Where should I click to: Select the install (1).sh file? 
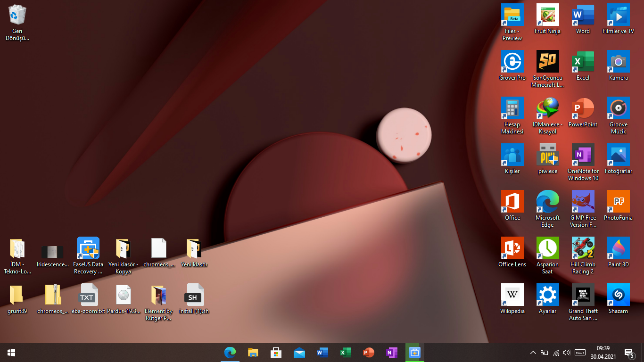coord(194,299)
